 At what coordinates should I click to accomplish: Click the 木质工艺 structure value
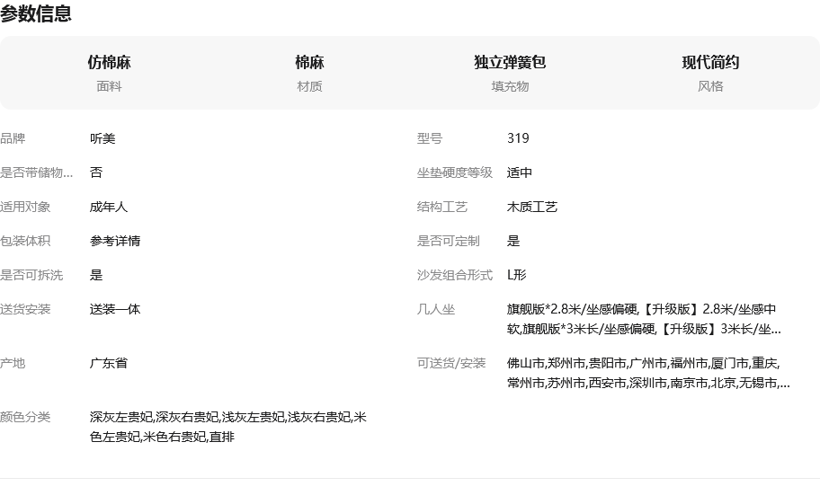(x=532, y=207)
